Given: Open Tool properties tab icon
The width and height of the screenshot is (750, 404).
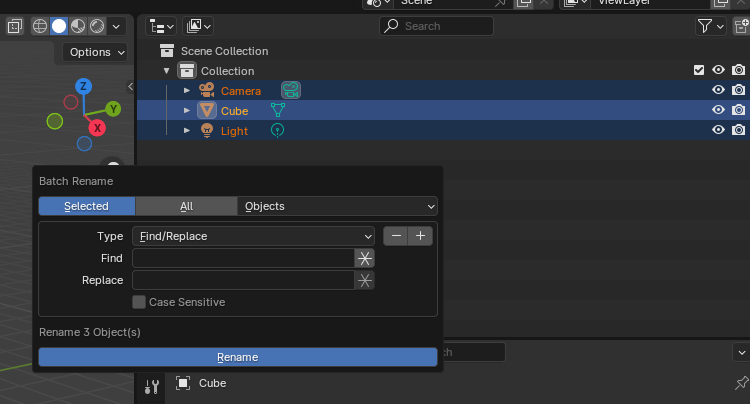Looking at the screenshot, I should pyautogui.click(x=152, y=386).
